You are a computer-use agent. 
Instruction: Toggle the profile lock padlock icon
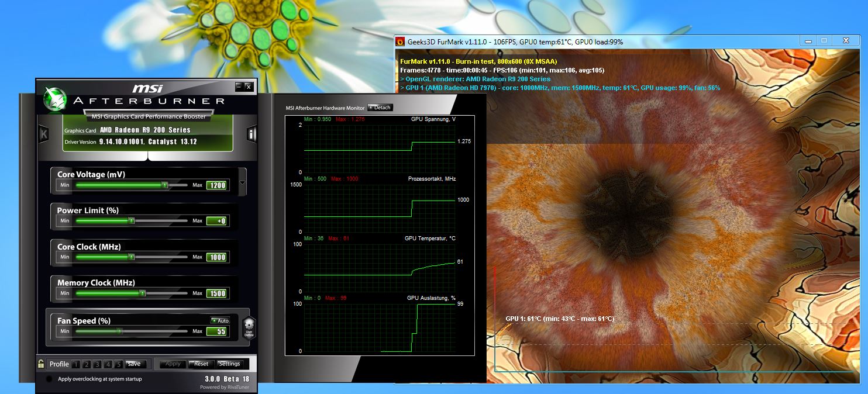41,364
